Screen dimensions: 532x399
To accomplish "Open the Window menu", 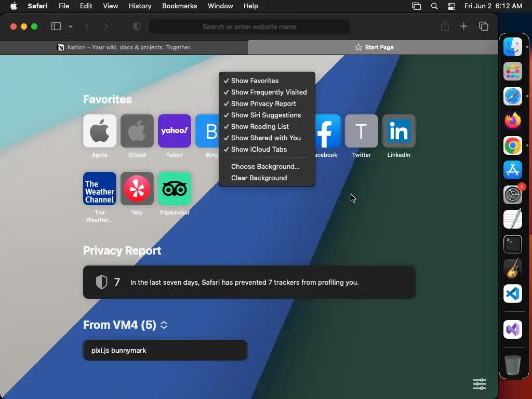I will click(220, 6).
